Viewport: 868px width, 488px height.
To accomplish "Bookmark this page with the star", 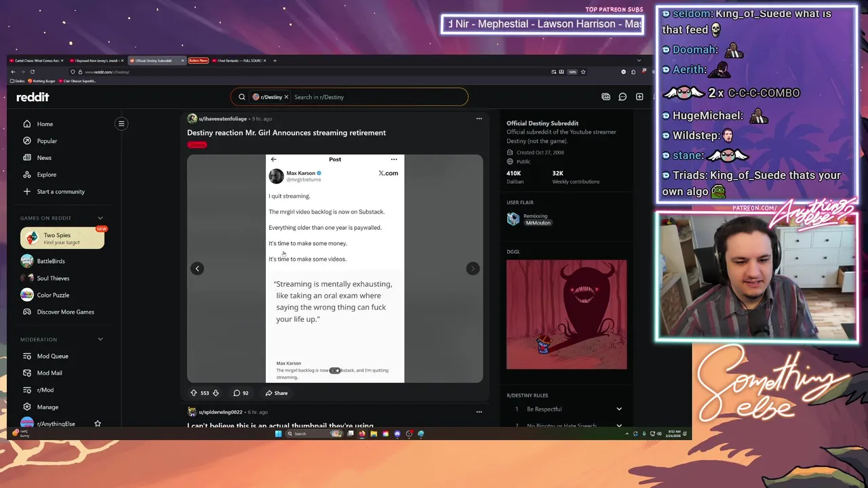I will point(583,72).
